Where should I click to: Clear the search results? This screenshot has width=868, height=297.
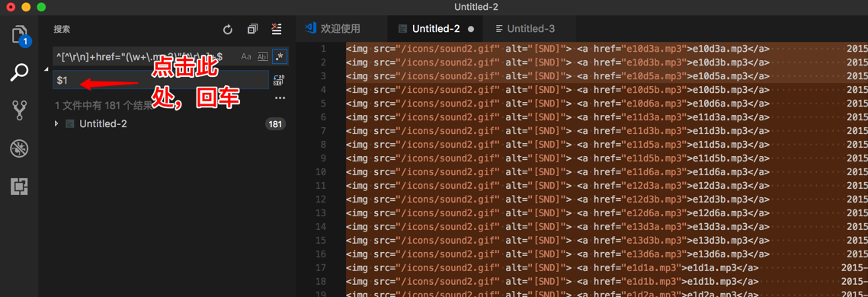277,29
